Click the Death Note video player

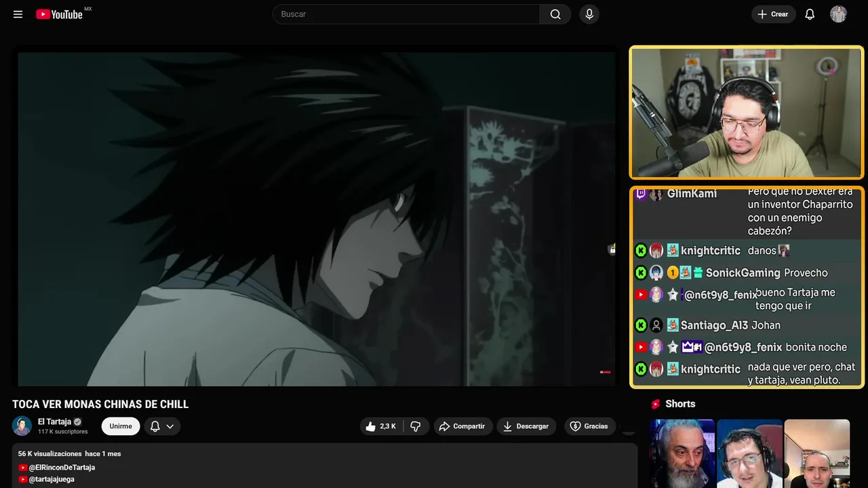coord(316,218)
